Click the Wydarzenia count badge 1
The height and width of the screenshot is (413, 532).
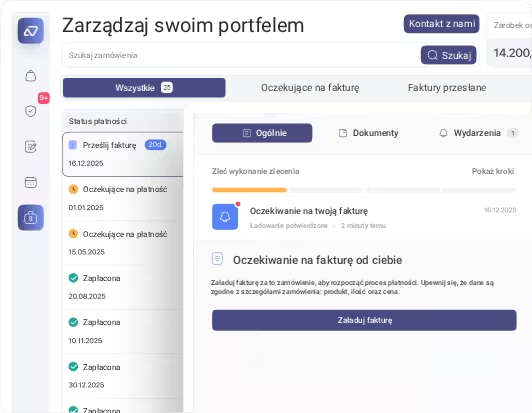(x=513, y=133)
